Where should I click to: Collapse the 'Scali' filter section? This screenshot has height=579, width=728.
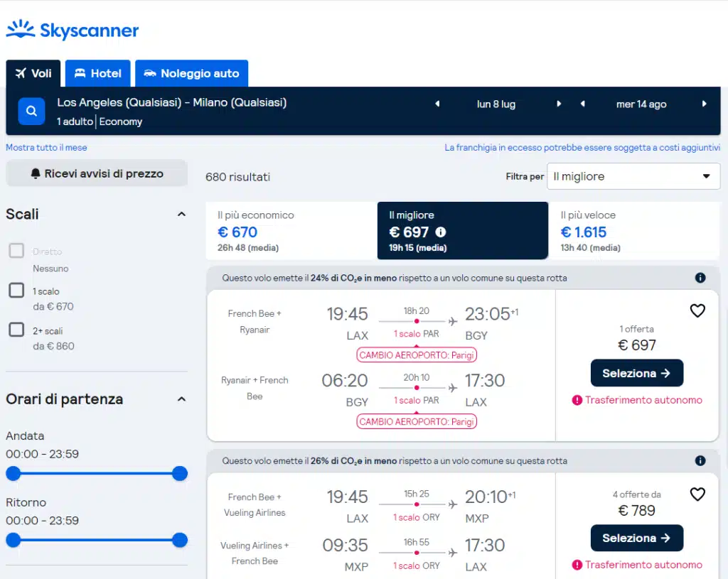tap(182, 212)
